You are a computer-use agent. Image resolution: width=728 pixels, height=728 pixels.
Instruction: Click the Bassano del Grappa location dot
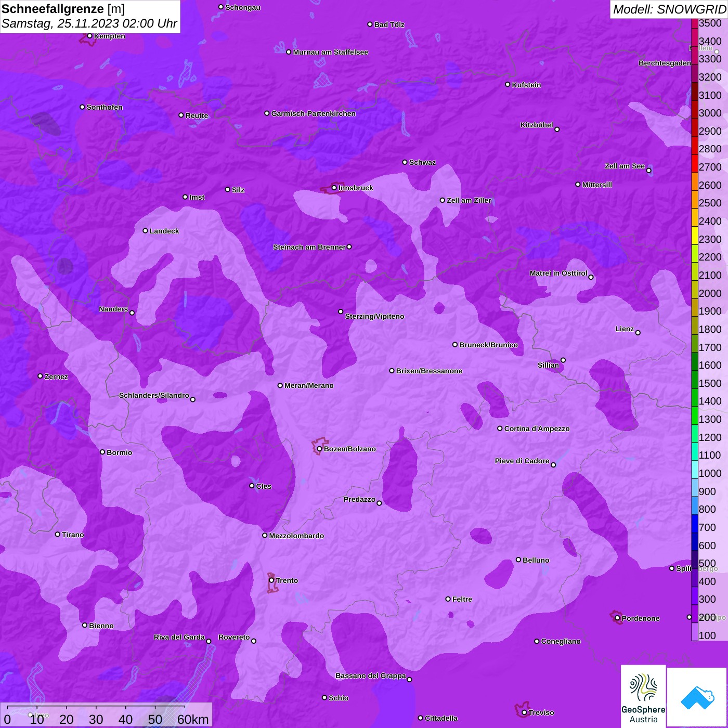point(409,680)
